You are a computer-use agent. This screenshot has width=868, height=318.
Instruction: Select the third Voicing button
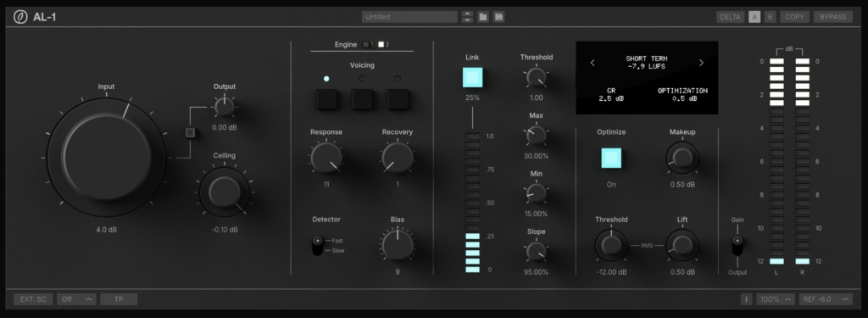coord(398,99)
